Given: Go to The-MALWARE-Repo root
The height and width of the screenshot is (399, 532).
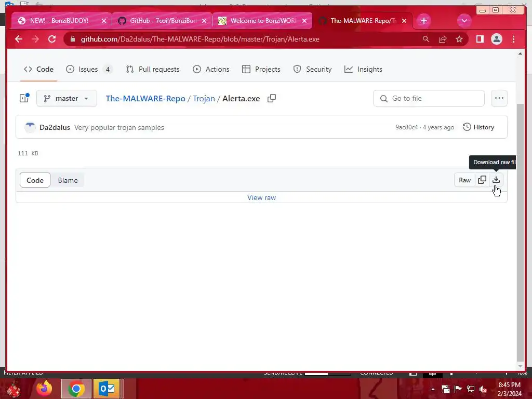Looking at the screenshot, I should [145, 98].
